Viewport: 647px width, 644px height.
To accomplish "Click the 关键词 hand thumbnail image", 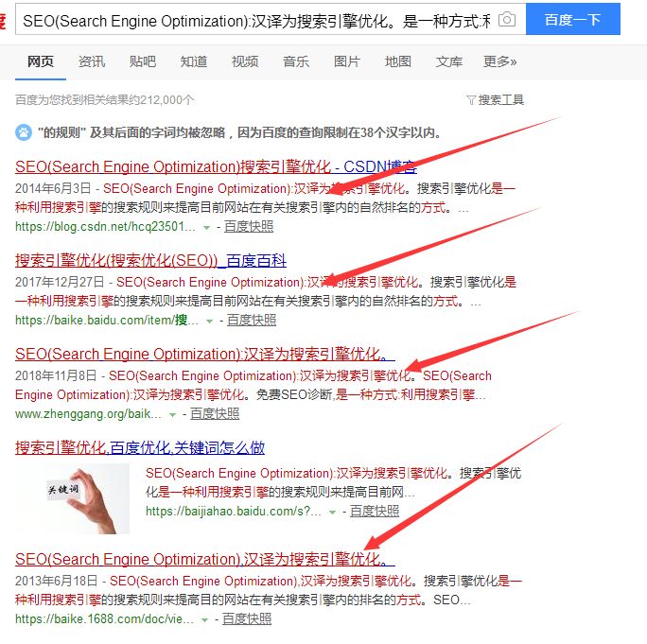I will click(x=72, y=498).
